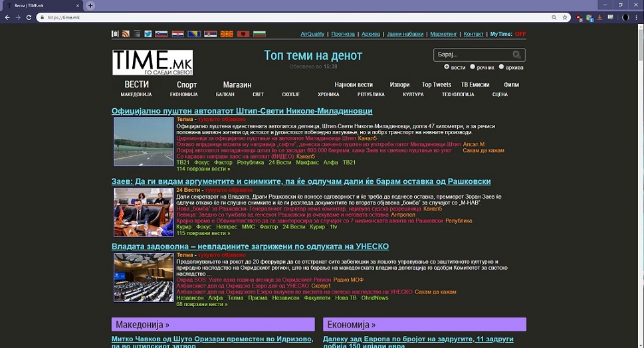This screenshot has height=348, width=644.
Task: Show 114 поврзани вести »
Action: 203,169
